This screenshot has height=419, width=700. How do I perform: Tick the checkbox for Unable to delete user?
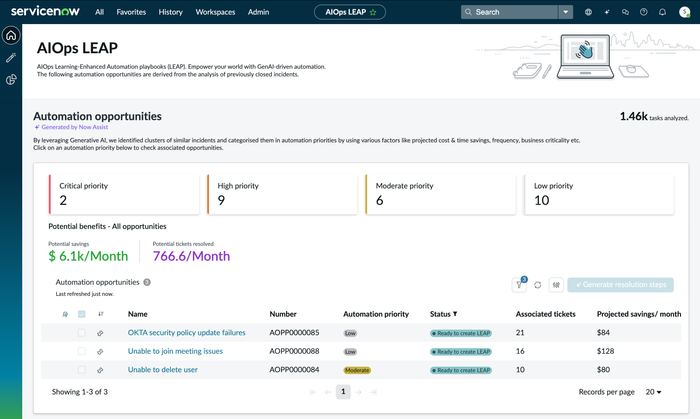tap(82, 370)
